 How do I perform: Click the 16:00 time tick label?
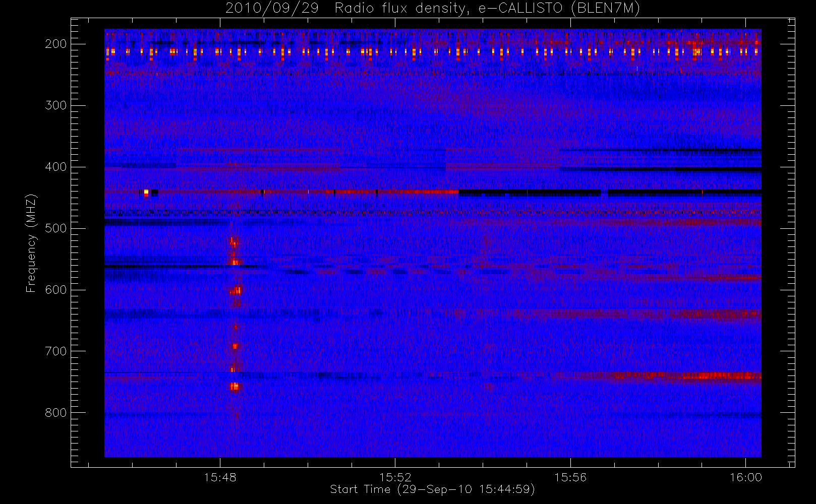point(746,477)
